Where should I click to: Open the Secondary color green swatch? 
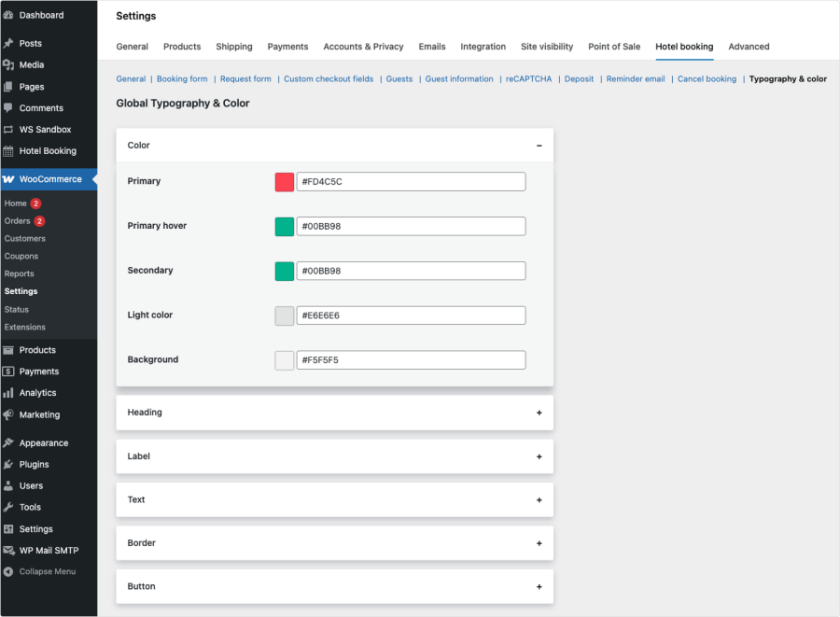click(285, 272)
